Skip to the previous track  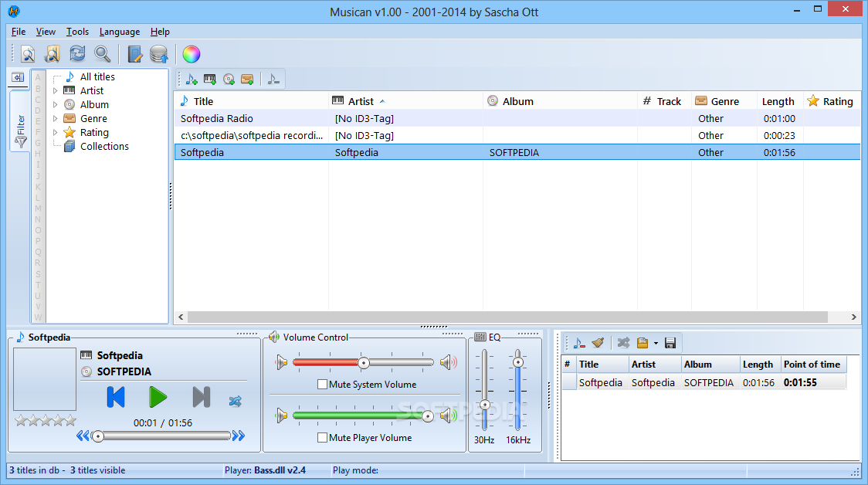(x=116, y=398)
